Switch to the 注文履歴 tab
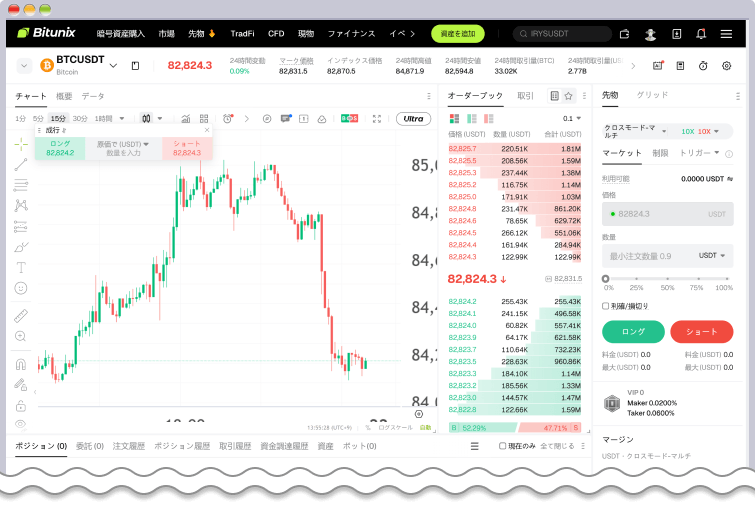The width and height of the screenshot is (755, 505). point(129,446)
